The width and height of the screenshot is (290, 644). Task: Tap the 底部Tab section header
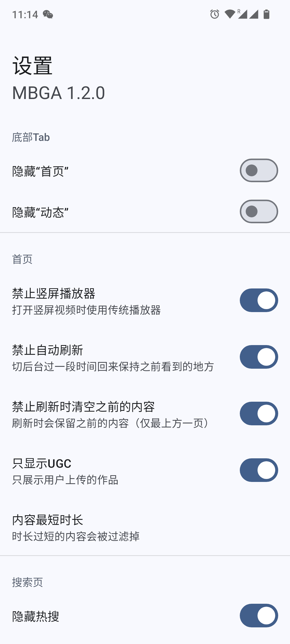pos(31,137)
